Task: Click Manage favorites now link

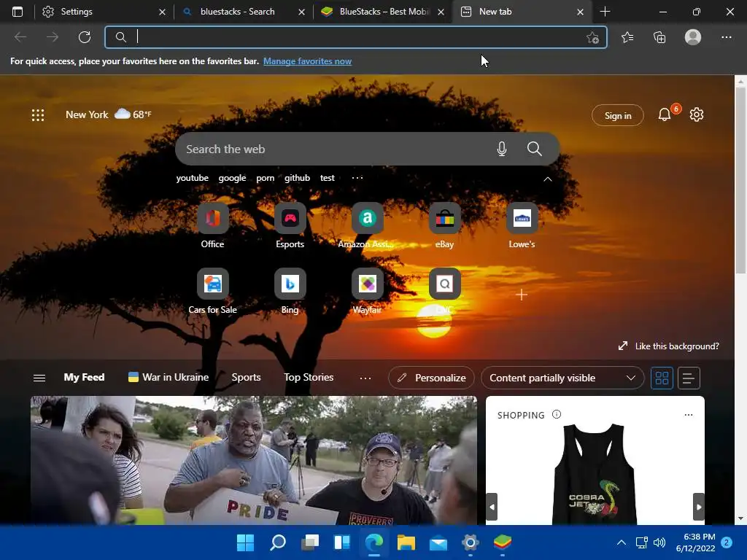Action: click(x=307, y=61)
